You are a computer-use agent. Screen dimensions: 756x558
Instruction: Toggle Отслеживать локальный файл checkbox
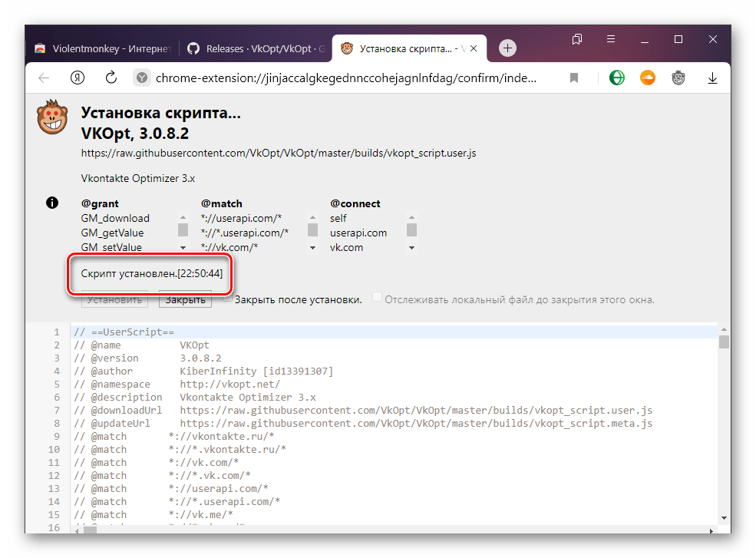(x=378, y=296)
